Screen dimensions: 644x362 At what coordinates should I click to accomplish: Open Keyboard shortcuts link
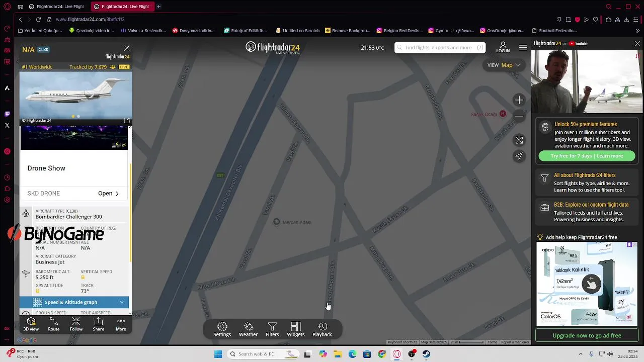coord(403,342)
